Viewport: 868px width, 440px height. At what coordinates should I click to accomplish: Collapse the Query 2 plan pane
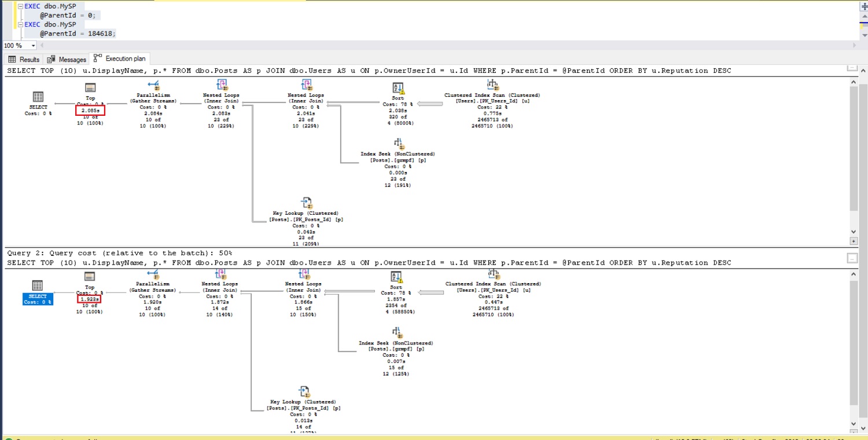[x=852, y=258]
